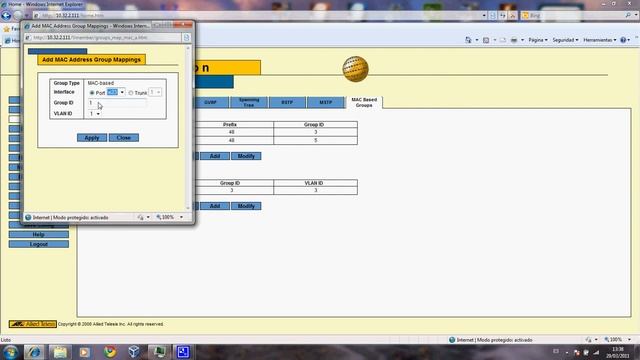The height and width of the screenshot is (360, 640).
Task: Open the Help sidebar button
Action: pos(39,235)
